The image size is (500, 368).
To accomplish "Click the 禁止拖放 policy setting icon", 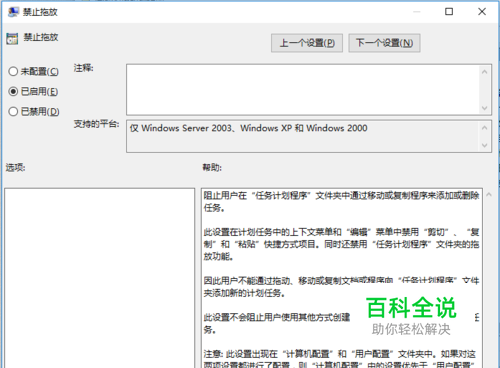I will (x=12, y=39).
